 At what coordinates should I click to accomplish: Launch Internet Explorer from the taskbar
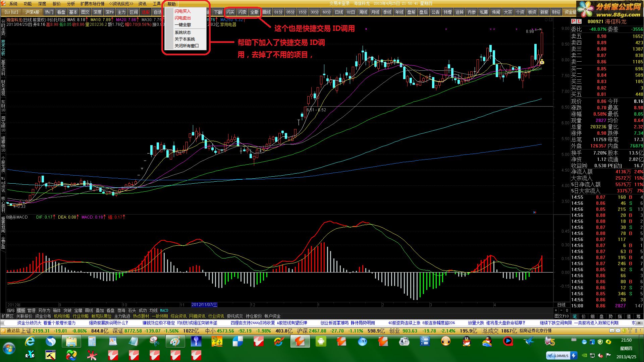coord(30,342)
